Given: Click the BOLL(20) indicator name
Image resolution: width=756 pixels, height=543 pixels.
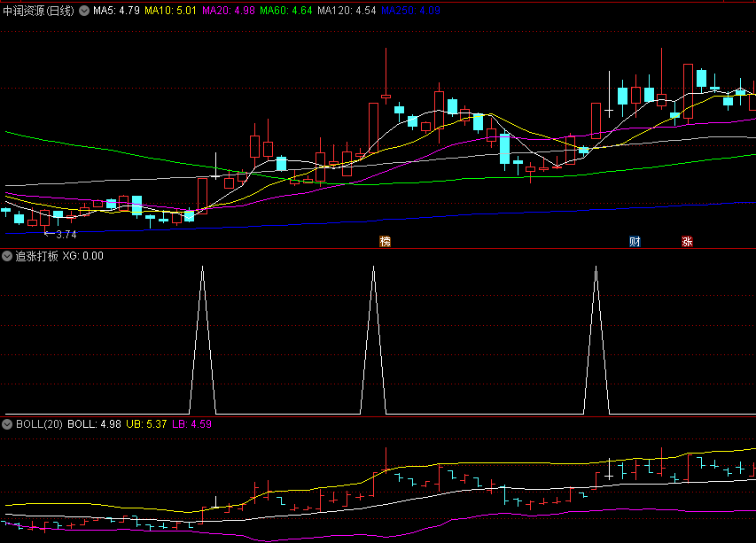Looking at the screenshot, I should [39, 424].
